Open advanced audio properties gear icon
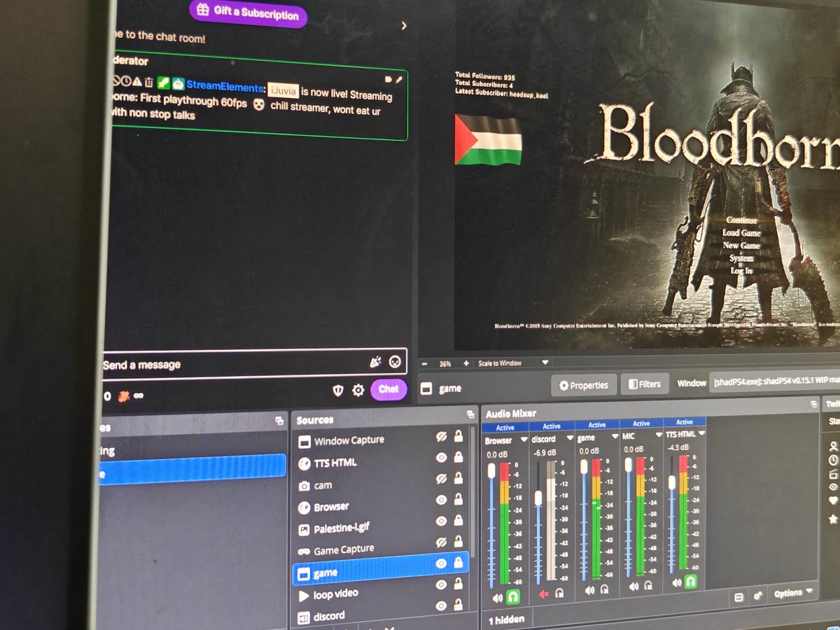840x630 pixels. [x=757, y=596]
